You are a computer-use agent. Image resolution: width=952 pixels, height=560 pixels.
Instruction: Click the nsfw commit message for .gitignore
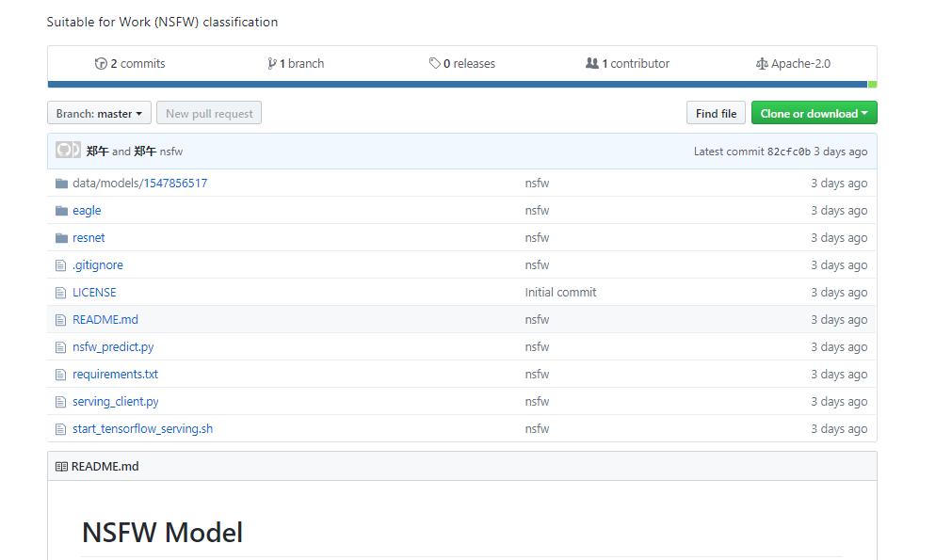tap(538, 265)
